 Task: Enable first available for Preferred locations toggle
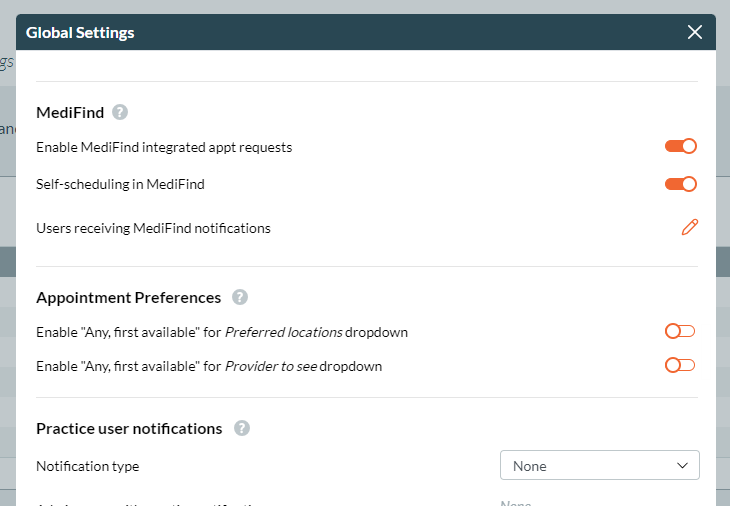[x=680, y=332]
